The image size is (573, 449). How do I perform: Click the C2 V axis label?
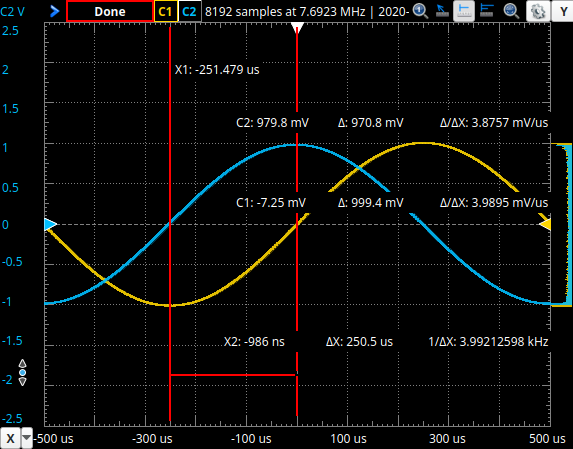click(13, 12)
